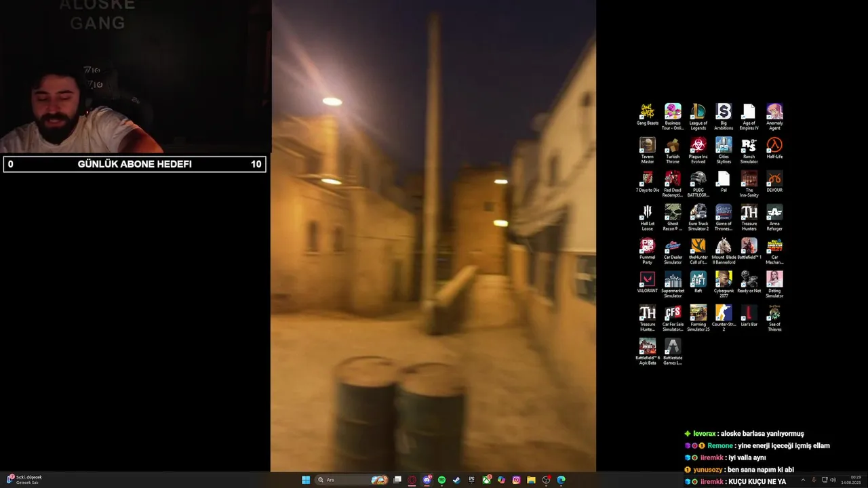Open the Gang Beasts desktop shortcut

coord(648,115)
